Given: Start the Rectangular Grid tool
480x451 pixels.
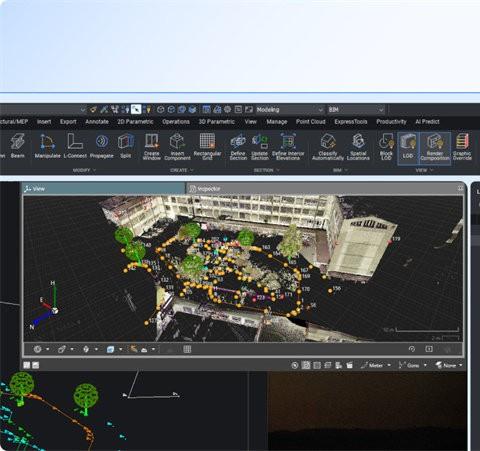Looking at the screenshot, I should (207, 147).
